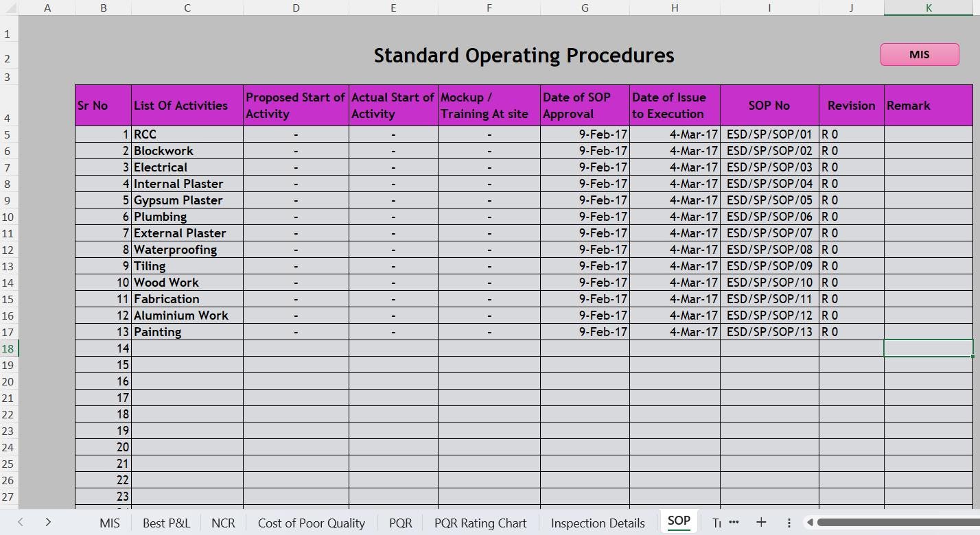Open the Best P&L sheet

click(167, 523)
